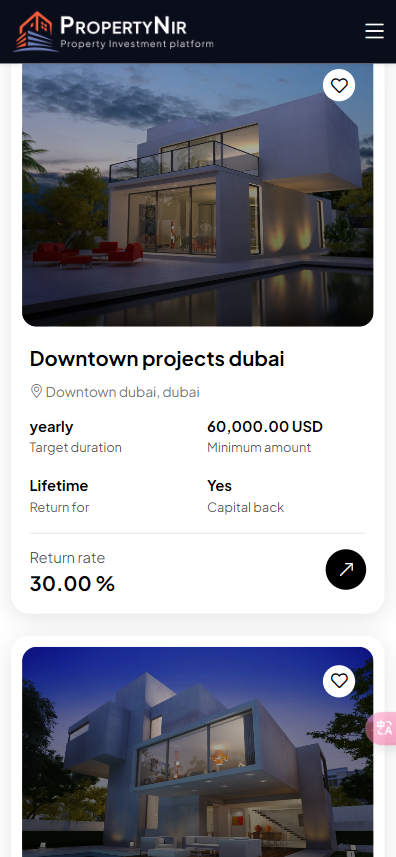The height and width of the screenshot is (857, 396).
Task: Open the Downtown projects dubai title link
Action: [x=157, y=359]
